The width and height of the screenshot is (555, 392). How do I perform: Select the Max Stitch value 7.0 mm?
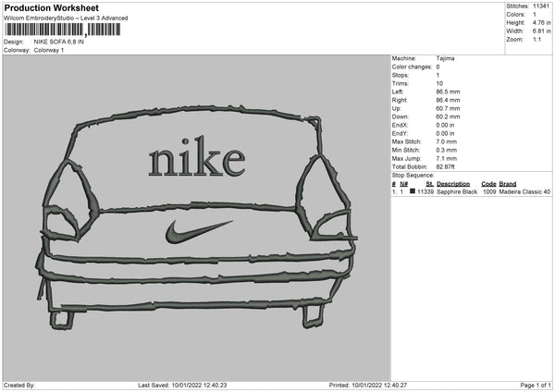[447, 141]
